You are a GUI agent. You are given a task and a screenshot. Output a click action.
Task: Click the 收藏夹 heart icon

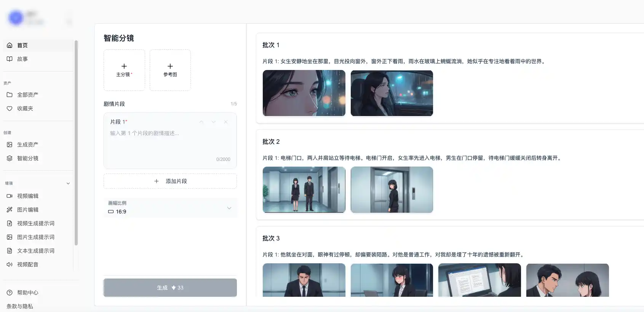(x=10, y=108)
